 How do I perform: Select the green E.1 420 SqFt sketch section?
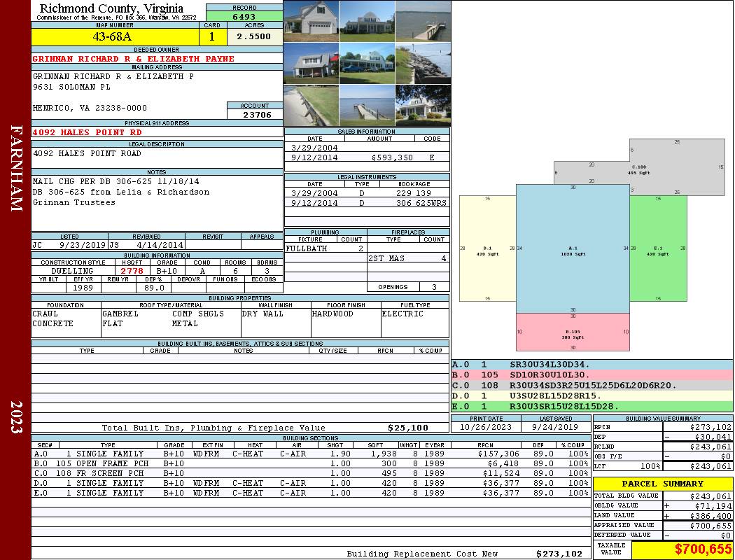point(658,248)
